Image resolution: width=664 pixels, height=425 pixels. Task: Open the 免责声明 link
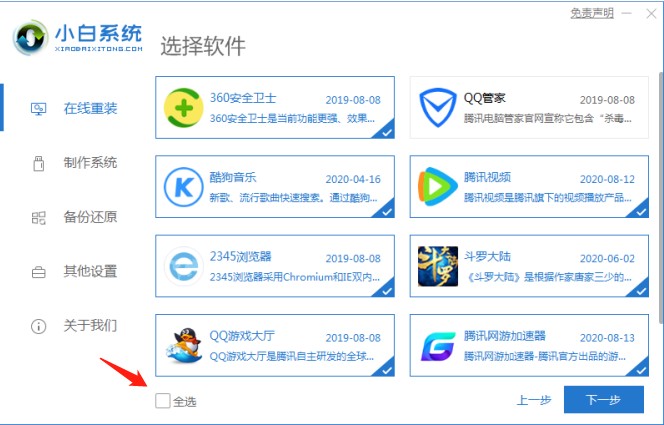[592, 13]
